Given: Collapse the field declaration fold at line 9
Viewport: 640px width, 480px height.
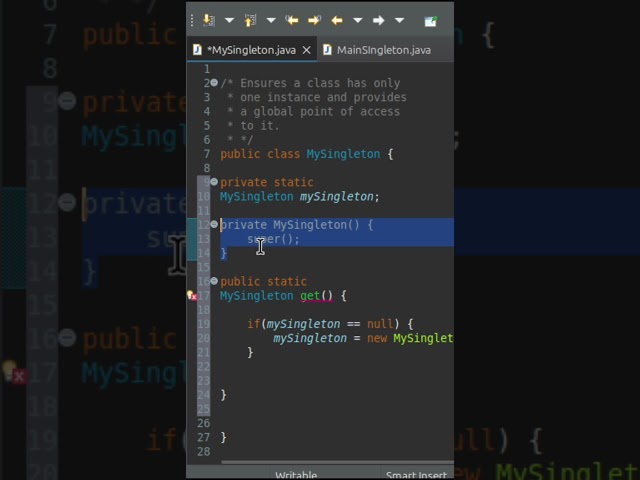Looking at the screenshot, I should point(214,182).
